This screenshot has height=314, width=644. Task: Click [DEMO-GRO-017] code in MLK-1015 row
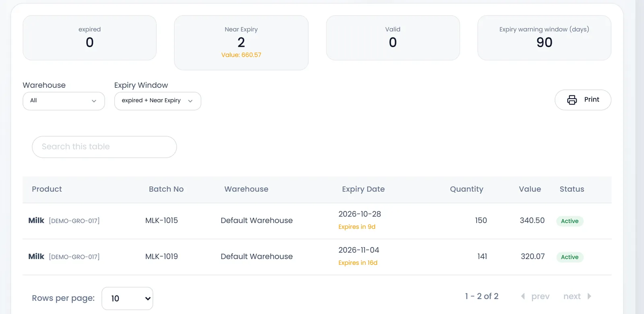tap(74, 221)
